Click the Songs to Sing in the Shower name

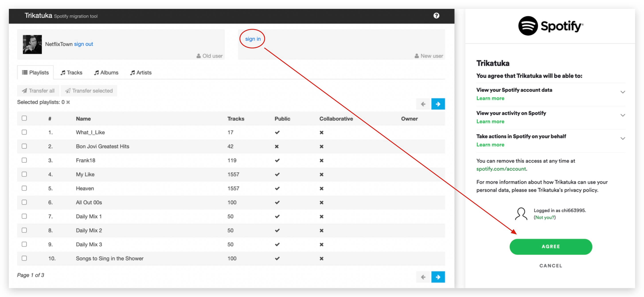109,258
